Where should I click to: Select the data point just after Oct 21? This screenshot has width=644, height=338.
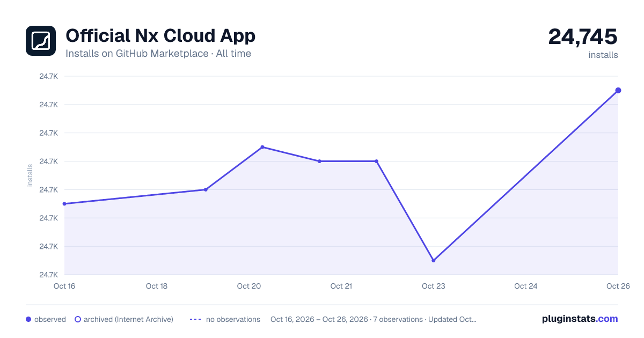[x=377, y=161]
